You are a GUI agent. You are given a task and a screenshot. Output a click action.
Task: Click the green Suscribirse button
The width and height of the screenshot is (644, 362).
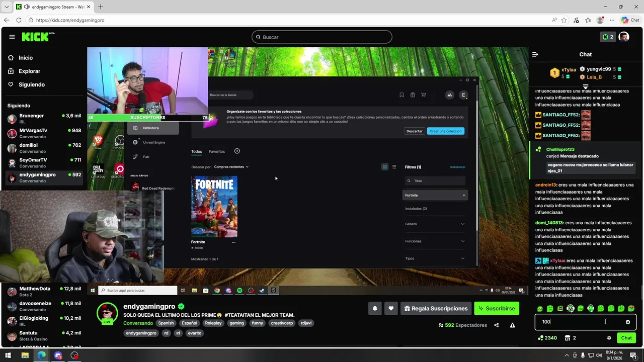coord(496,309)
